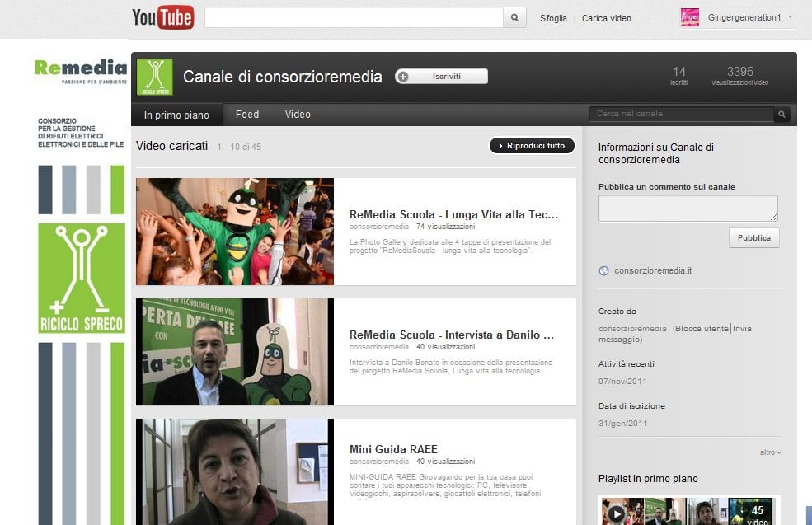Click the large Riciclo Spreco banner image
812x525 pixels.
point(82,278)
